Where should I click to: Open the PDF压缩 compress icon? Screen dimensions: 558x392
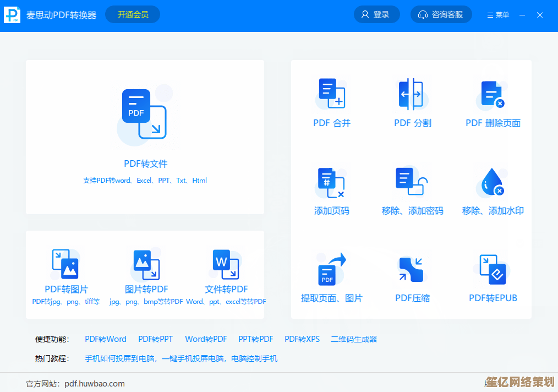[x=412, y=270]
